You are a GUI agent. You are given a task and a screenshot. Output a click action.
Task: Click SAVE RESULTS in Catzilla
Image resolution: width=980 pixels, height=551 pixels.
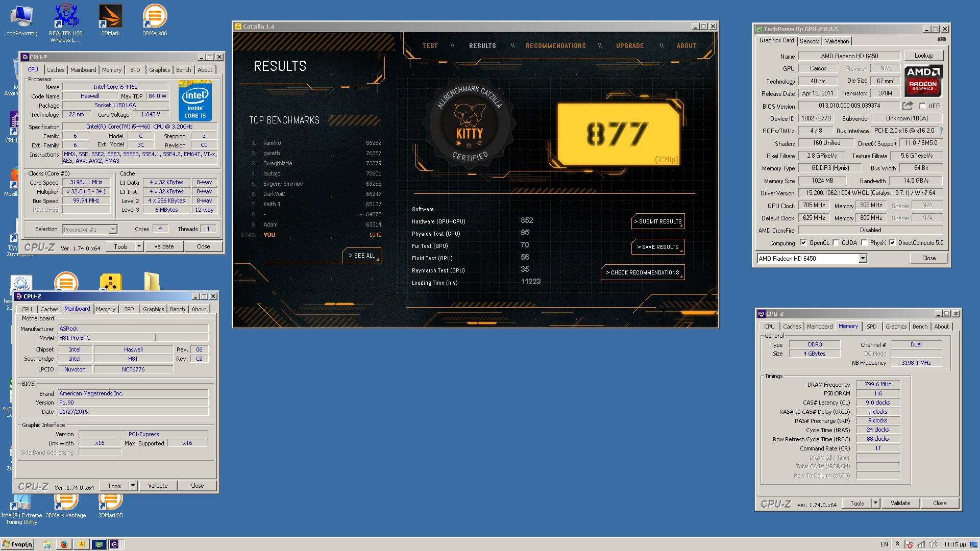pos(658,247)
